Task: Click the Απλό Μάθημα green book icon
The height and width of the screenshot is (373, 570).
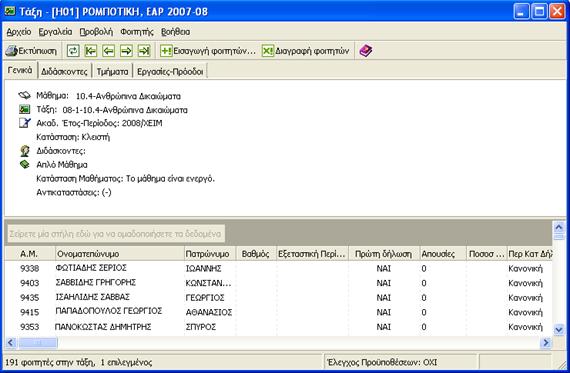Action: click(25, 164)
